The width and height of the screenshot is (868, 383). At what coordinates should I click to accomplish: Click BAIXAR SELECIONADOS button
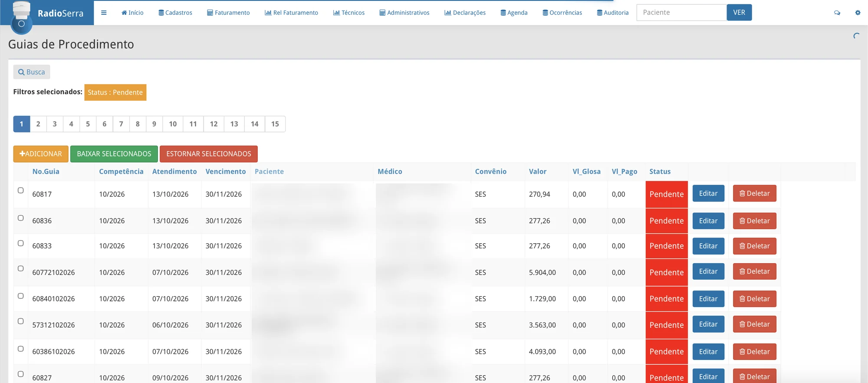click(114, 154)
